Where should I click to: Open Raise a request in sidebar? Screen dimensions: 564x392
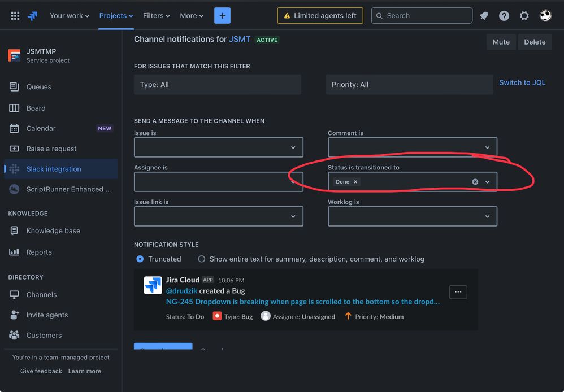tap(60, 149)
